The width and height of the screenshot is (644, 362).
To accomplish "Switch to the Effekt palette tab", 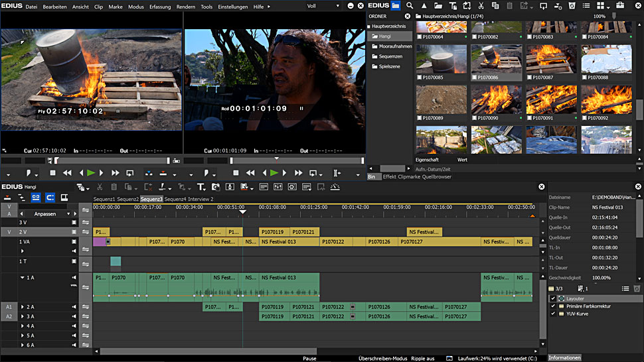I will [389, 177].
